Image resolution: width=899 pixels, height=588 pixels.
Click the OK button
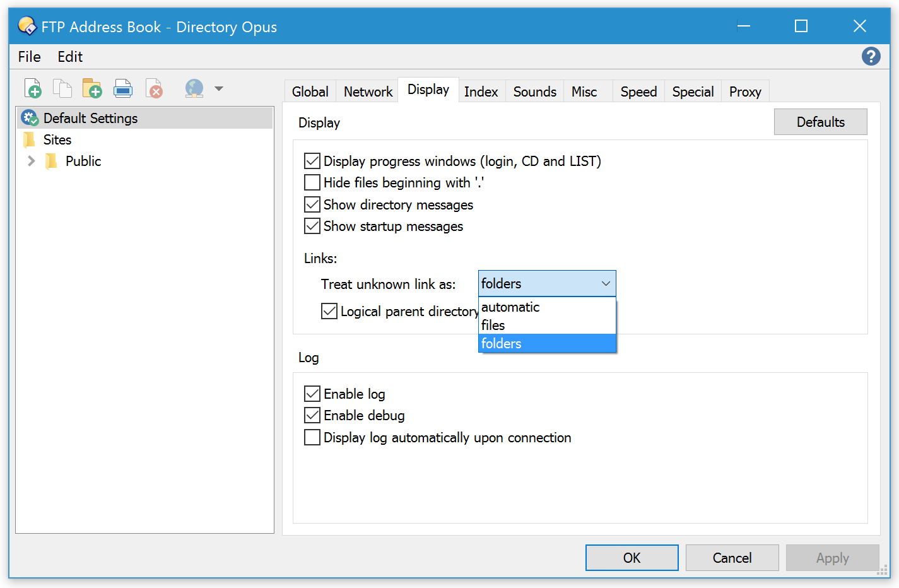(632, 558)
